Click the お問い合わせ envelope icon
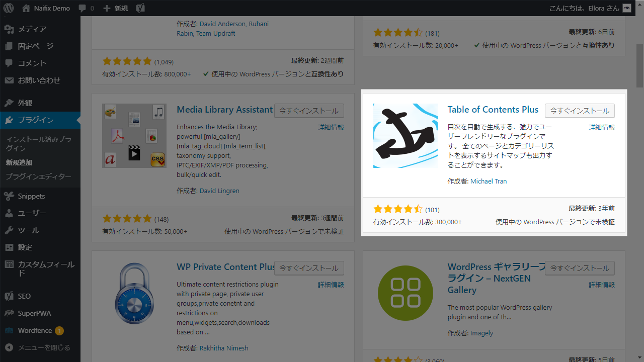Viewport: 644px width, 362px height. [x=9, y=80]
